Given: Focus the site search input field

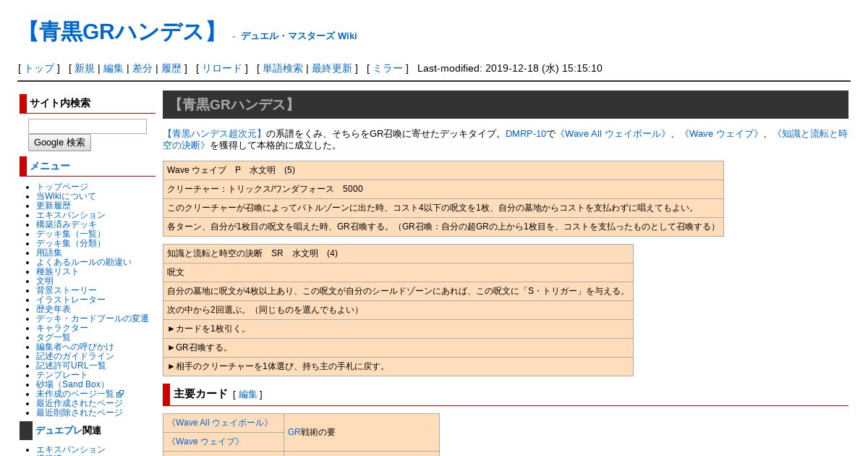Looking at the screenshot, I should (x=88, y=126).
